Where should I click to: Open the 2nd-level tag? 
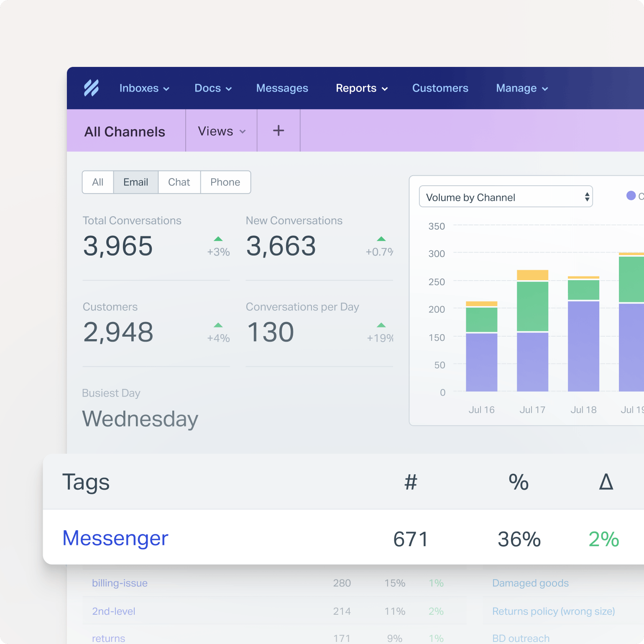pos(114,611)
